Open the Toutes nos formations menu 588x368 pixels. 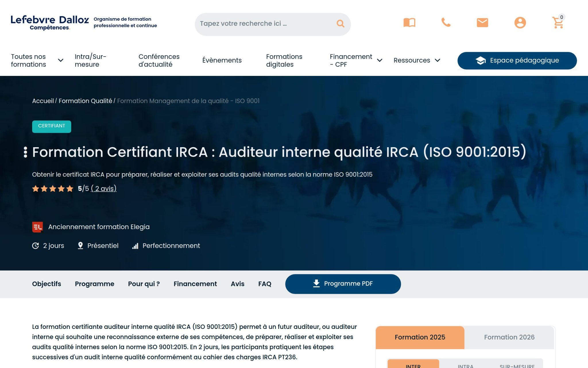point(28,60)
